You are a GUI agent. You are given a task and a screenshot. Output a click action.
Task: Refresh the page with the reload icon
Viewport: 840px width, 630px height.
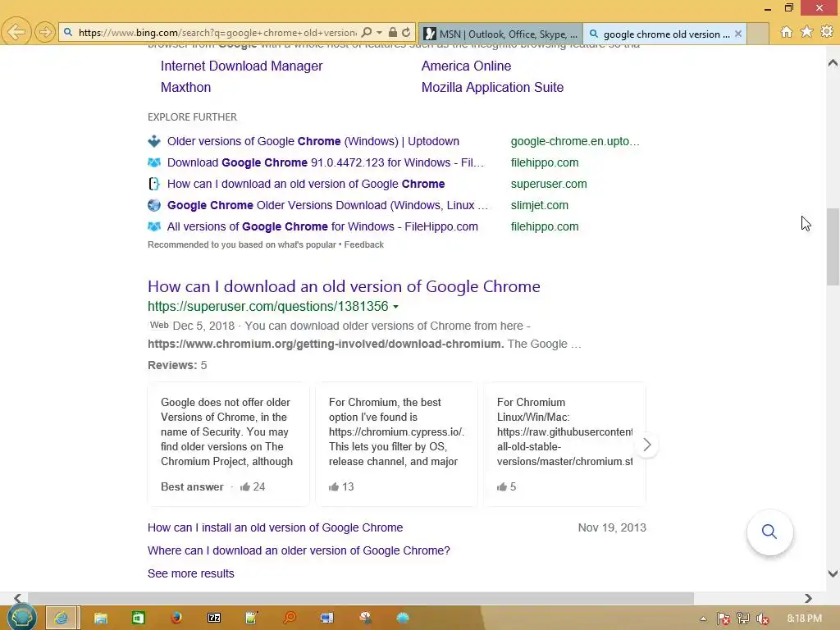(406, 33)
